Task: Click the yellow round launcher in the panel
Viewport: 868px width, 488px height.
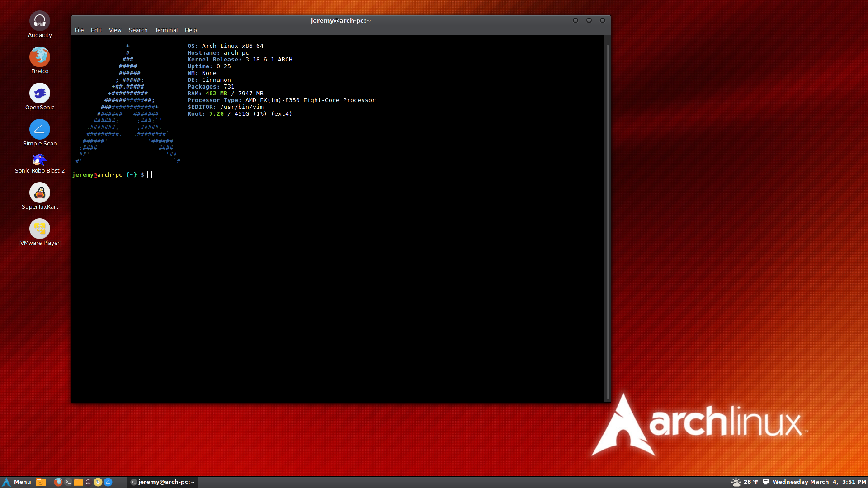Action: tap(98, 482)
